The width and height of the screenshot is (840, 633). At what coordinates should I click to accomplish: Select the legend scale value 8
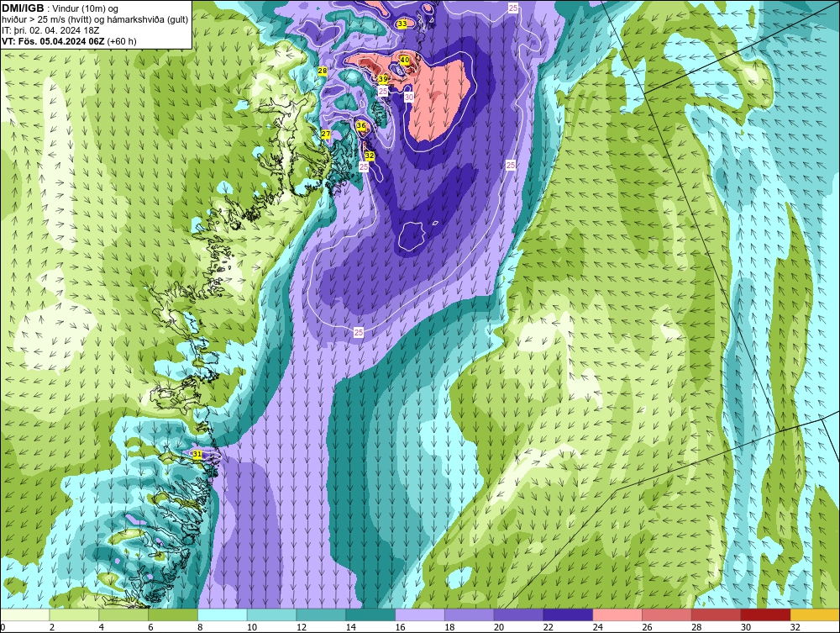[x=201, y=627]
